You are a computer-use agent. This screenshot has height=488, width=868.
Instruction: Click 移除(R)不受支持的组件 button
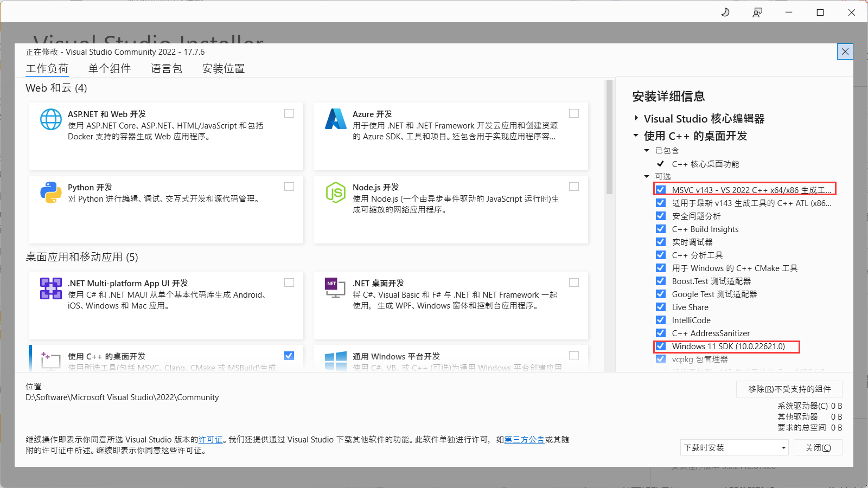(789, 389)
